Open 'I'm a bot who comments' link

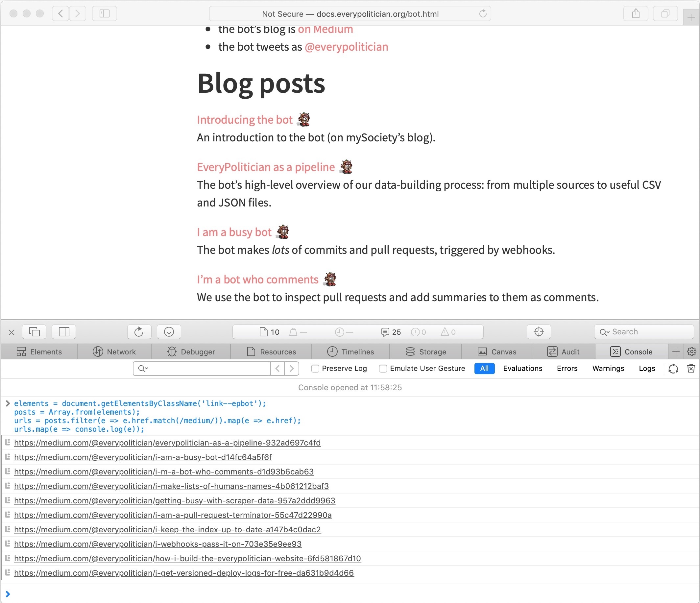point(257,279)
